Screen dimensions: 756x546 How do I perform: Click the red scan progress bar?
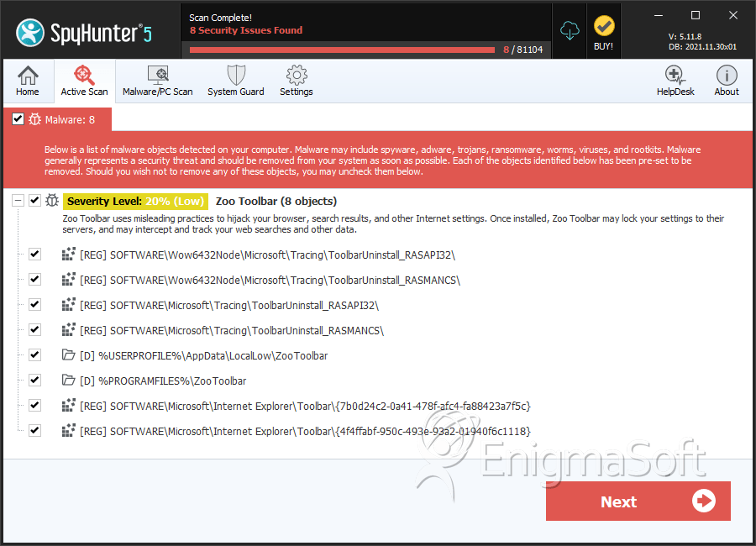(x=342, y=50)
